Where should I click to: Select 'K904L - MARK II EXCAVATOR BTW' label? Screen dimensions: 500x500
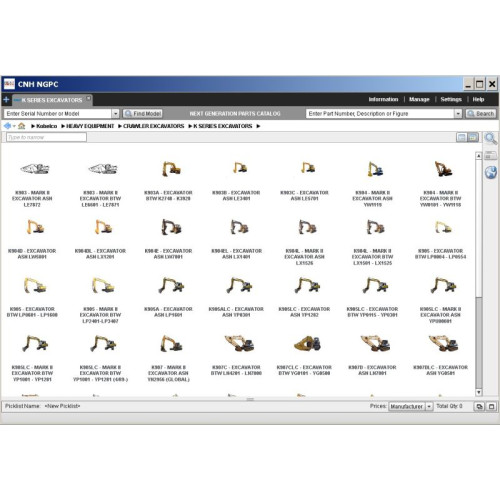372,257
